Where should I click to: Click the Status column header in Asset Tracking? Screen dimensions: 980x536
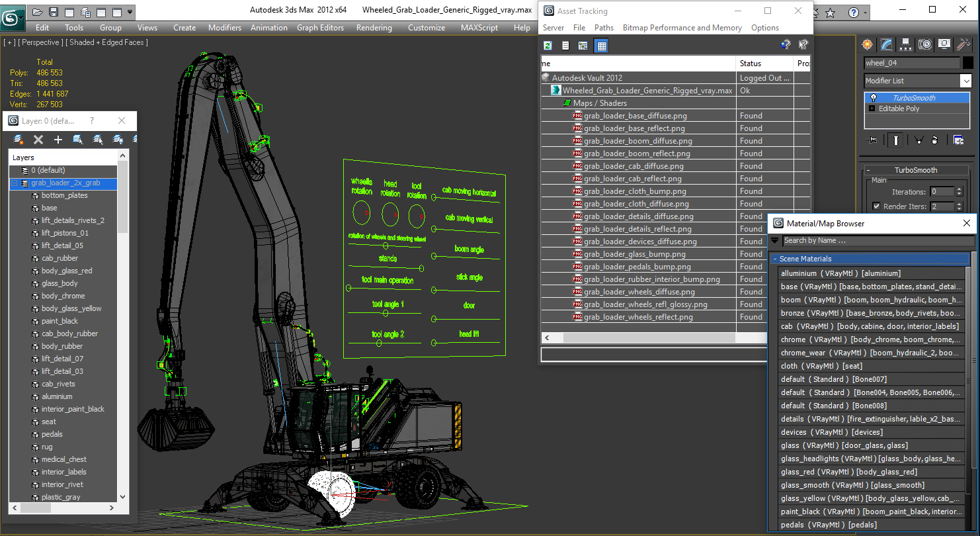click(765, 64)
